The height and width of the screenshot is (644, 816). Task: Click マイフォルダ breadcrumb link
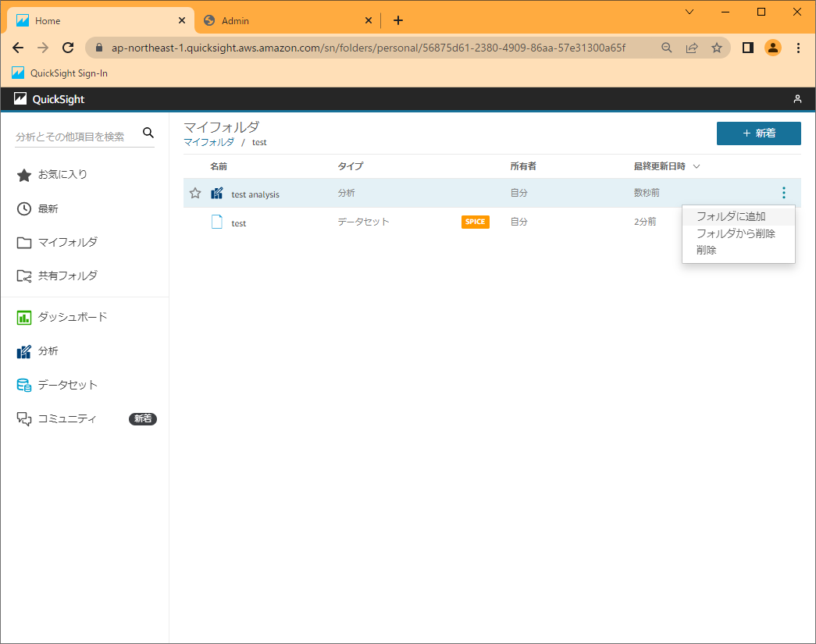pos(208,142)
